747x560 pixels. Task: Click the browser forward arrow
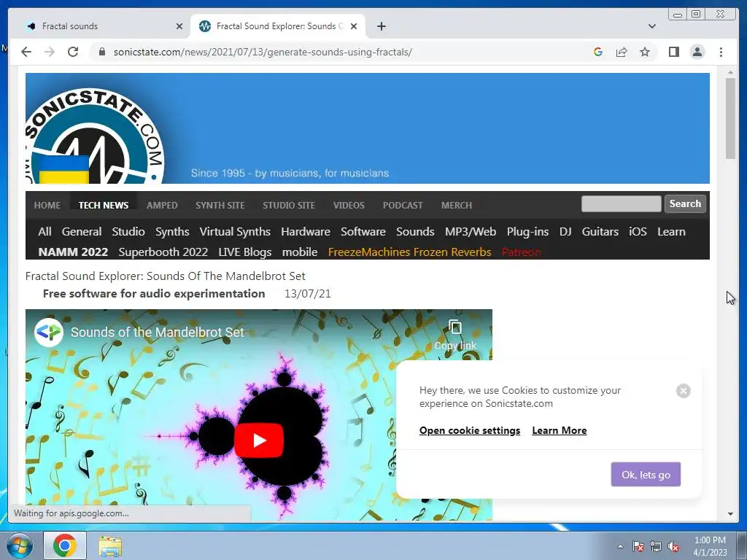[x=50, y=52]
